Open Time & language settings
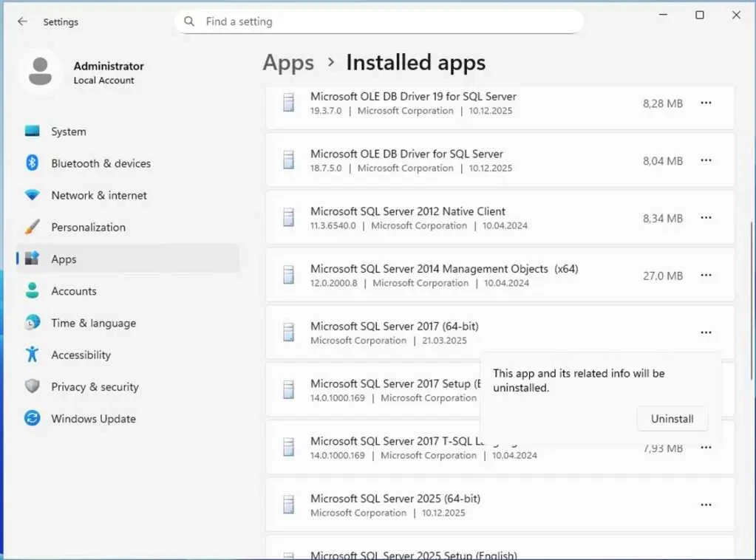Image resolution: width=756 pixels, height=560 pixels. 93,323
